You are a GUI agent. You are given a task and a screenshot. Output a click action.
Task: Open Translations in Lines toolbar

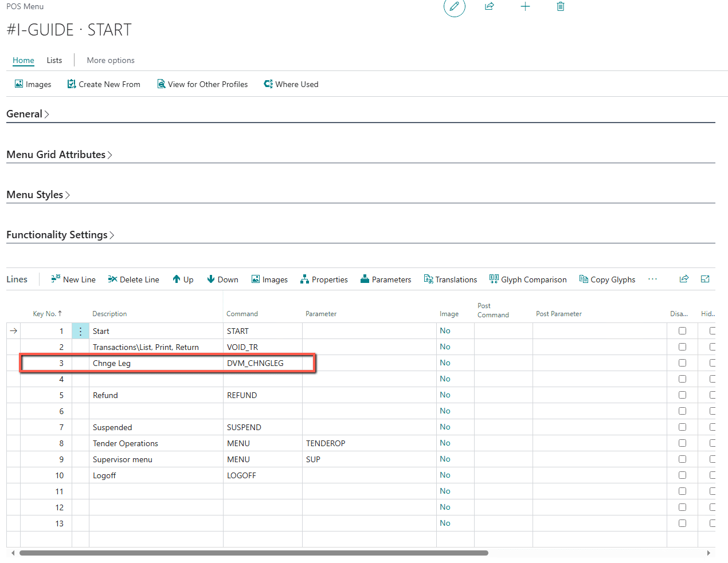451,279
